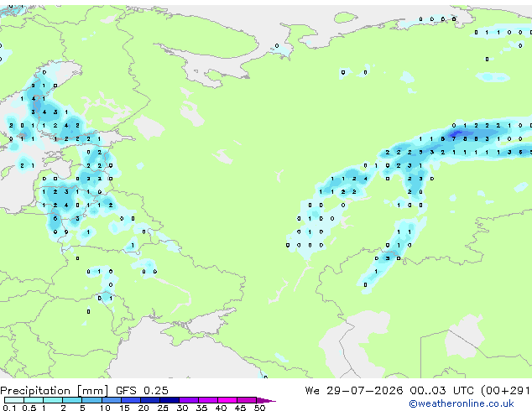Click the purple arrow tip at the legend's end
The width and height of the screenshot is (532, 411).
tap(266, 400)
